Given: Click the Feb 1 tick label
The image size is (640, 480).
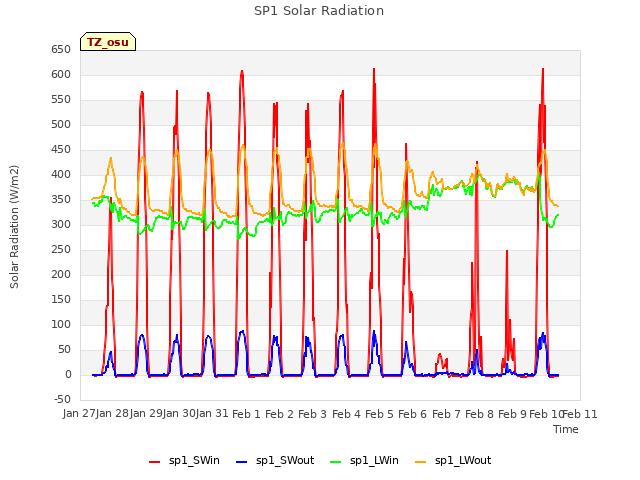Looking at the screenshot, I should click(x=246, y=414).
